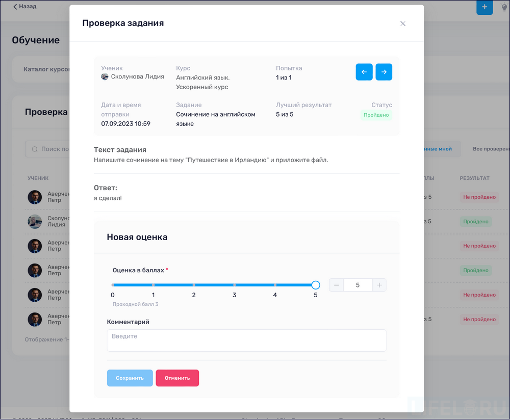Click the back chevron next to Назад
510x420 pixels.
point(14,6)
